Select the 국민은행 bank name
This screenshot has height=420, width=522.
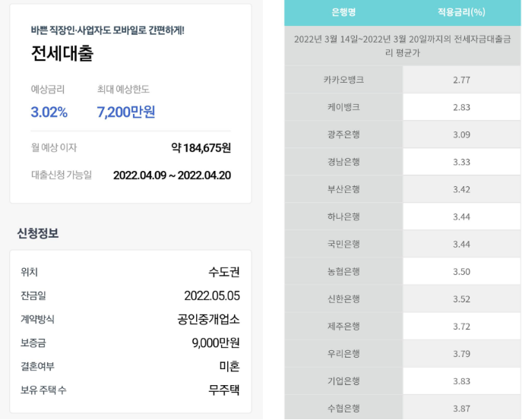point(343,244)
